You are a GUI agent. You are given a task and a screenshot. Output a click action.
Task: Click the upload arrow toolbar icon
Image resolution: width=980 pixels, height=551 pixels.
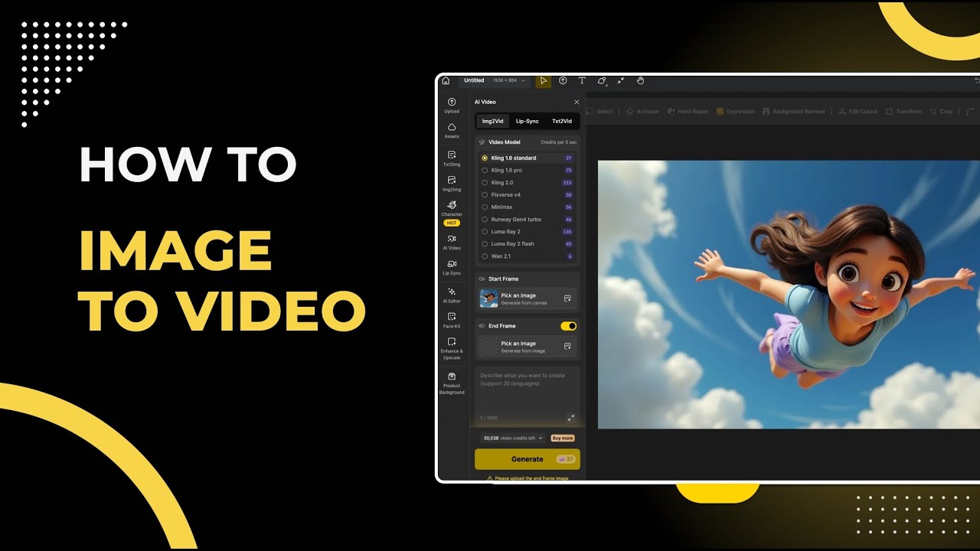pos(563,80)
